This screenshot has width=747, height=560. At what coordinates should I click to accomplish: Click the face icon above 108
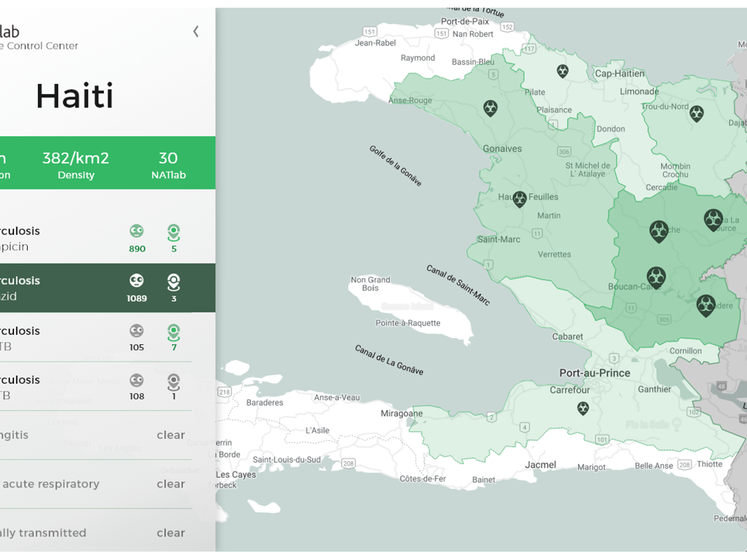136,380
